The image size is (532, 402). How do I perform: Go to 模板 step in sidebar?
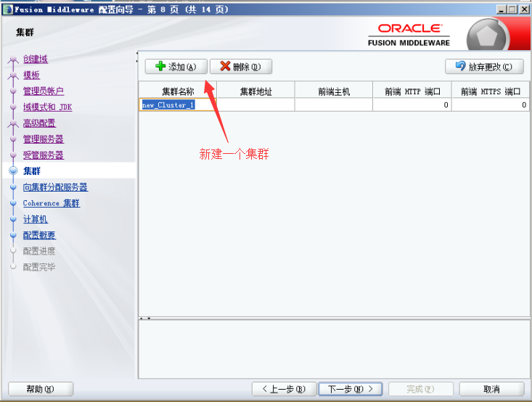[31, 75]
